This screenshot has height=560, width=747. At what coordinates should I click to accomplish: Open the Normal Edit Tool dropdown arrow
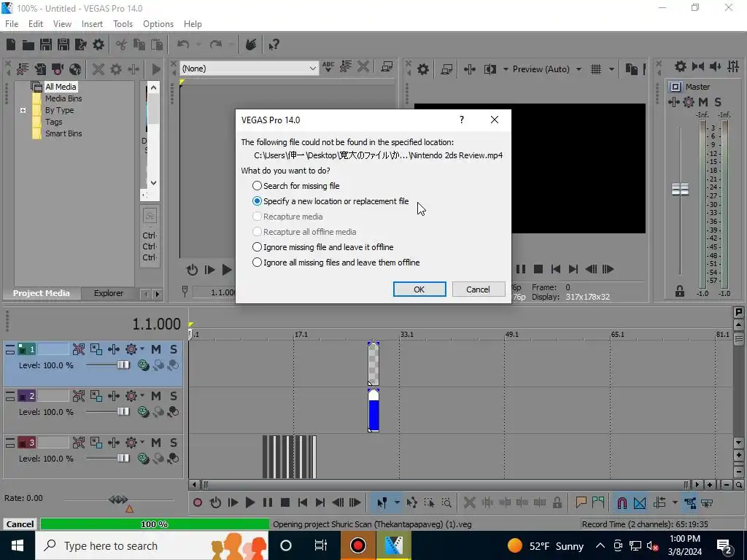pyautogui.click(x=397, y=502)
